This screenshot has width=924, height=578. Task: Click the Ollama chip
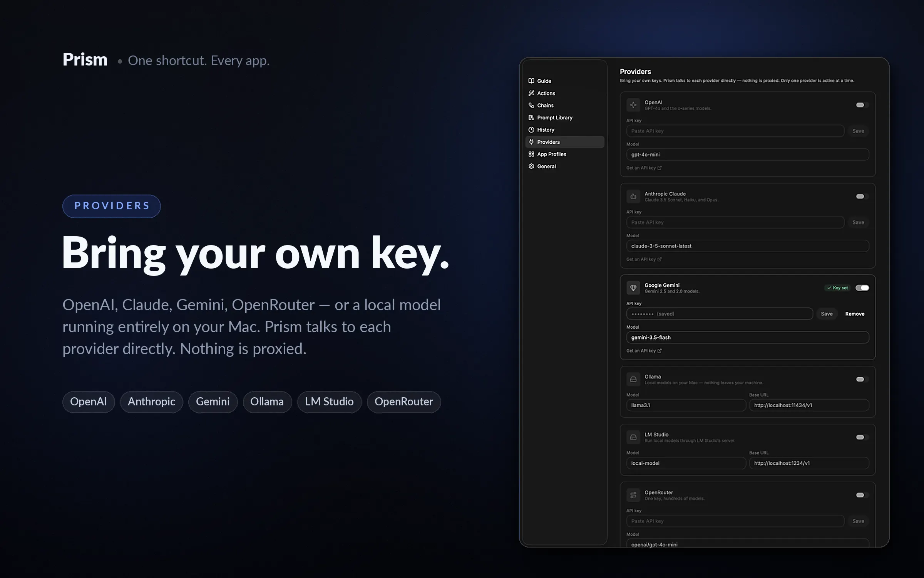tap(267, 402)
